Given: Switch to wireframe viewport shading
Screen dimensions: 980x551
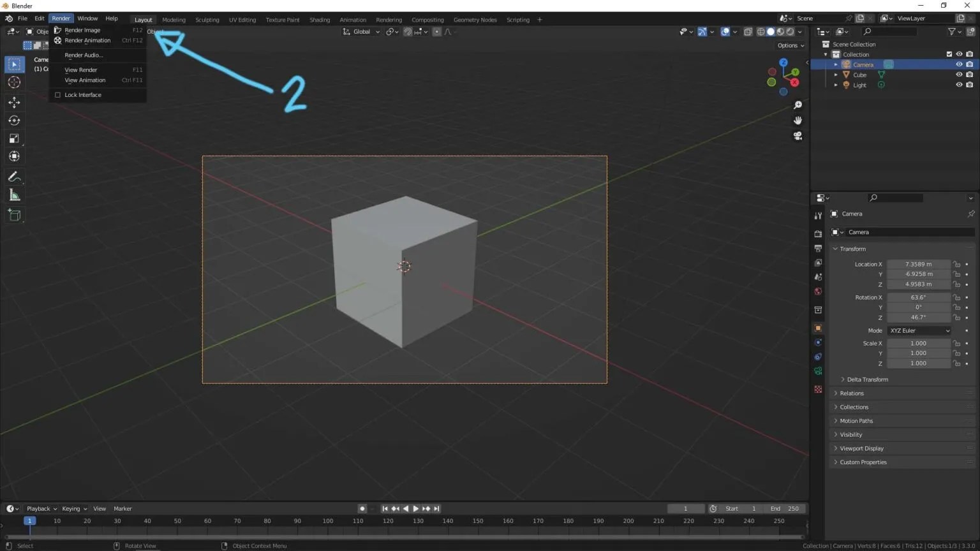Looking at the screenshot, I should click(761, 31).
